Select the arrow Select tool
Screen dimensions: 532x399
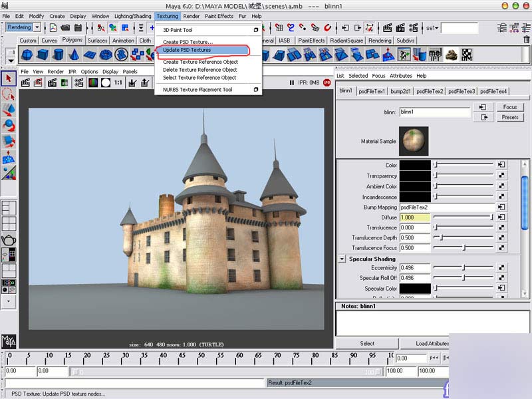pos(9,78)
